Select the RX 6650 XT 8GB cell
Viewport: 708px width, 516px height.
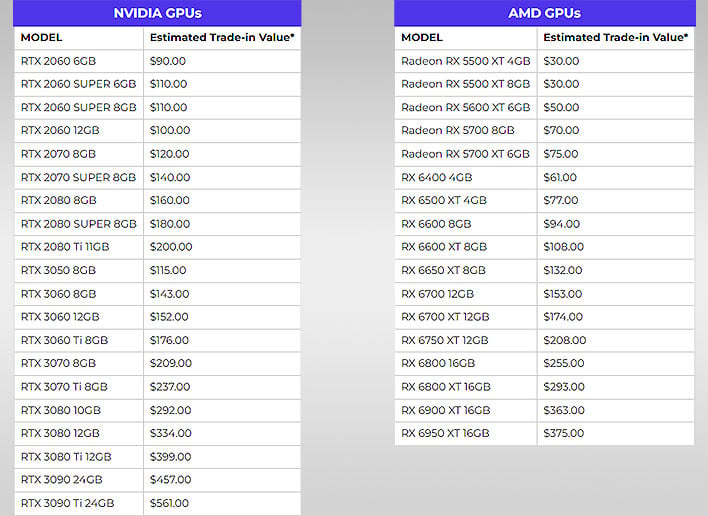[466, 270]
